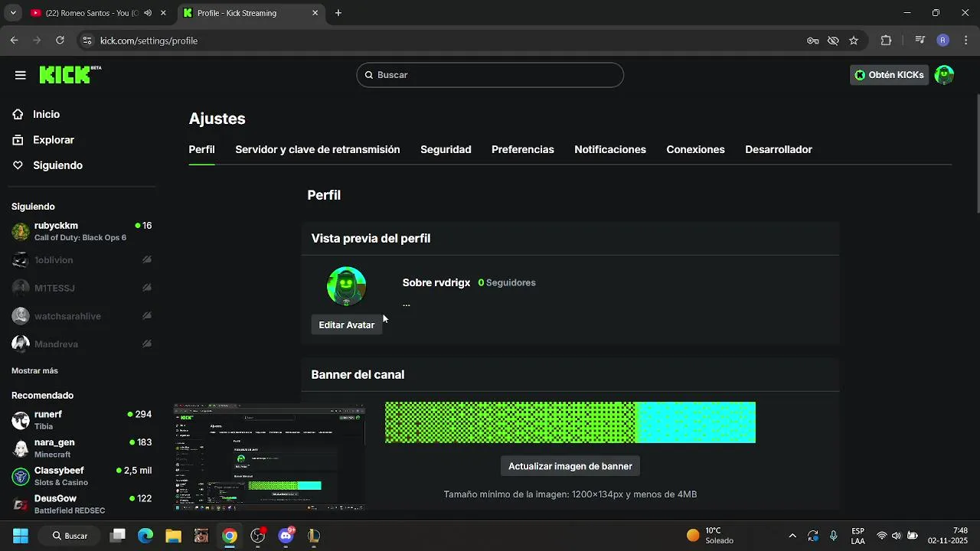Click the profile avatar preview image
The image size is (980, 551).
point(347,286)
